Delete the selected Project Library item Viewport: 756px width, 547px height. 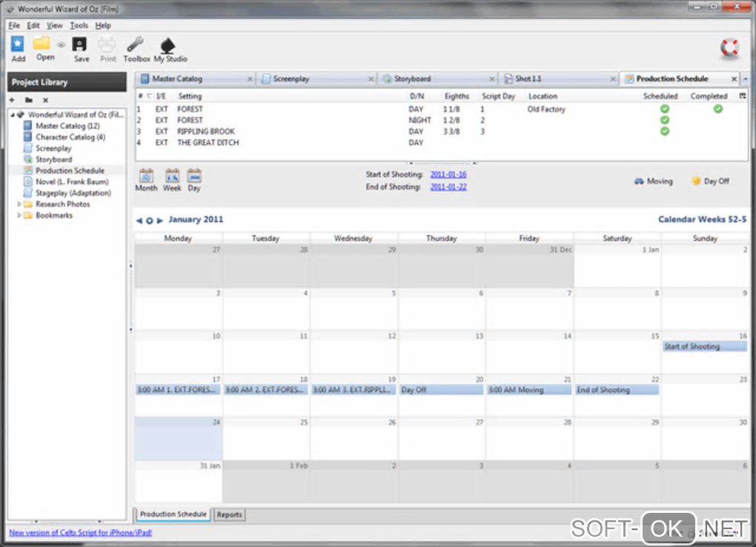[x=45, y=100]
